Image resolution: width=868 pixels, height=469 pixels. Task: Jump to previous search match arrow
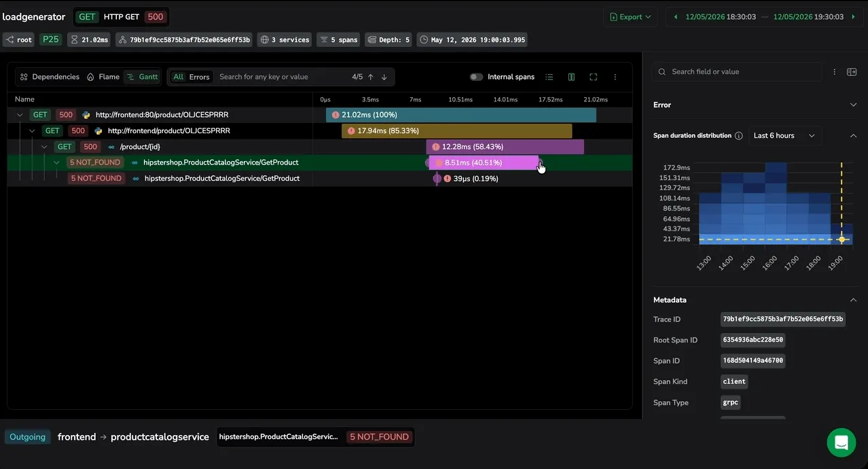tap(371, 77)
